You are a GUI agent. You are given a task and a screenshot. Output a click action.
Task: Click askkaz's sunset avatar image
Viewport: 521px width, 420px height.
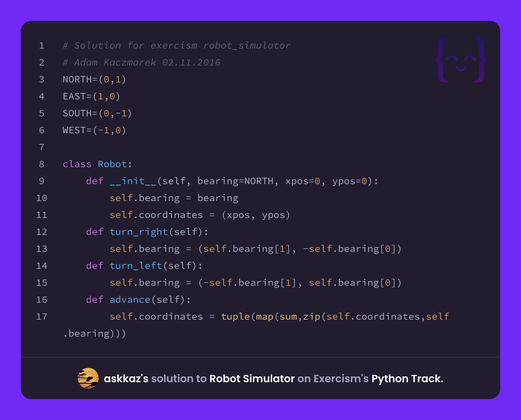pos(88,378)
